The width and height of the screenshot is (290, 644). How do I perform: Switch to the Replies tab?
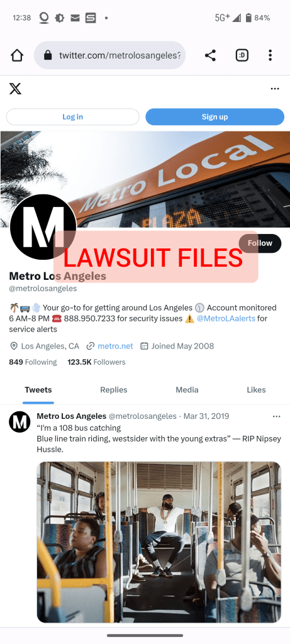pyautogui.click(x=114, y=390)
